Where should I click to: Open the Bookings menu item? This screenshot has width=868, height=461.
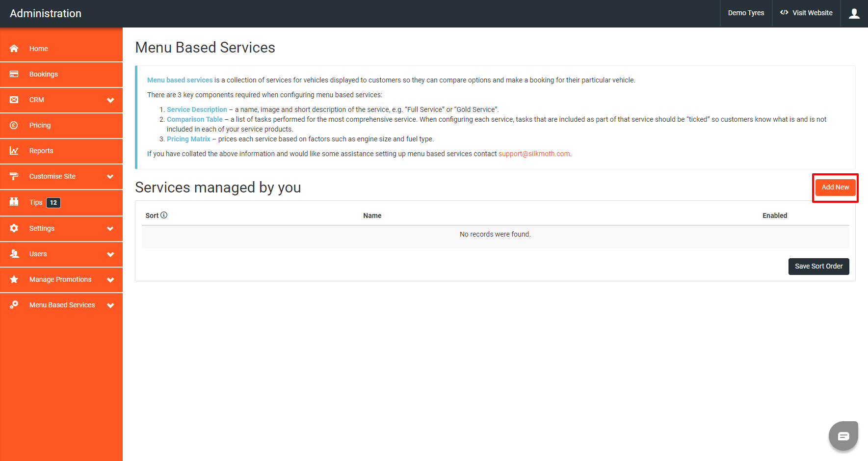tap(61, 74)
